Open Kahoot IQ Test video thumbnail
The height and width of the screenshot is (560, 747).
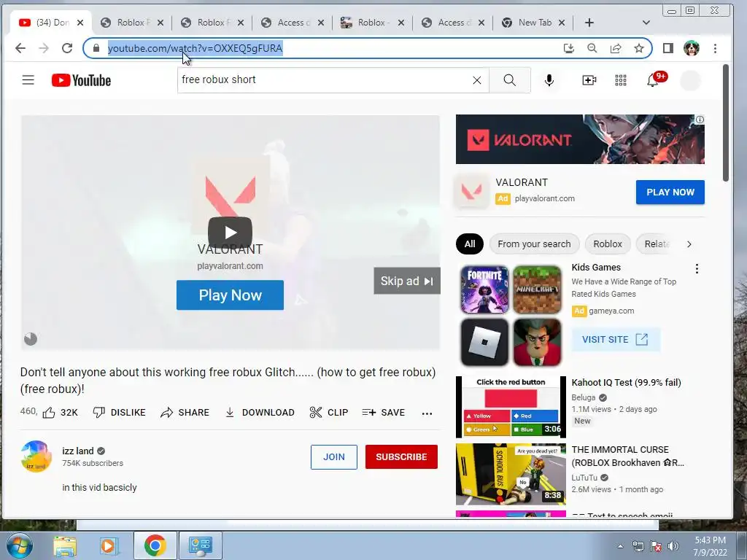click(511, 407)
